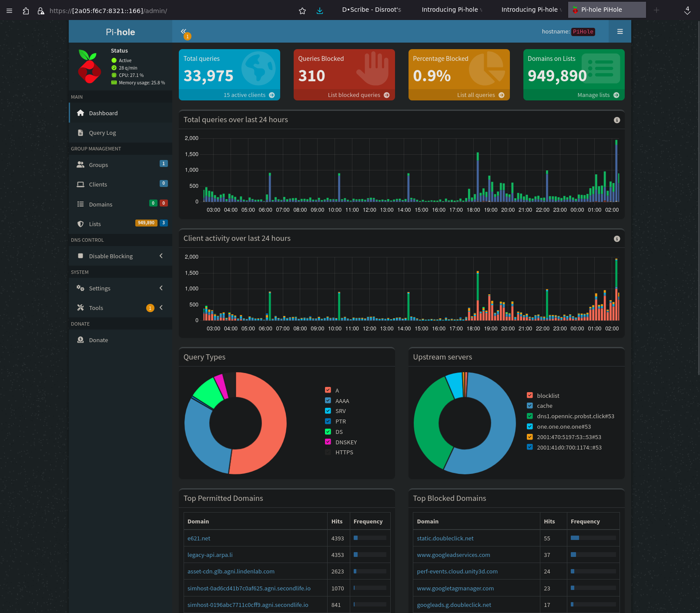The width and height of the screenshot is (700, 613).
Task: Expand the Disable Blocking submenu chevron
Action: click(161, 256)
